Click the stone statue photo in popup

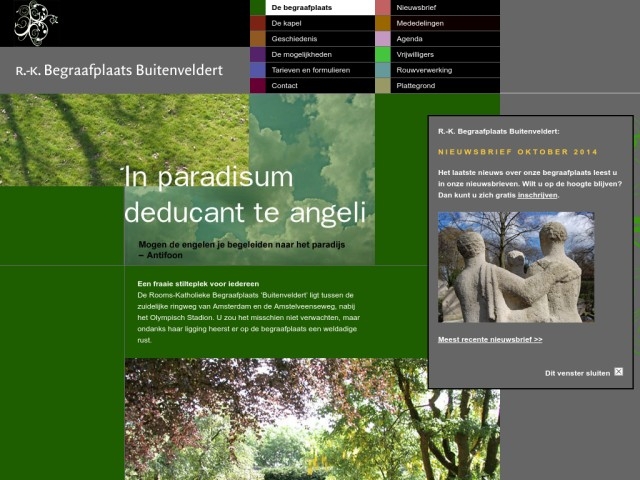pyautogui.click(x=515, y=267)
